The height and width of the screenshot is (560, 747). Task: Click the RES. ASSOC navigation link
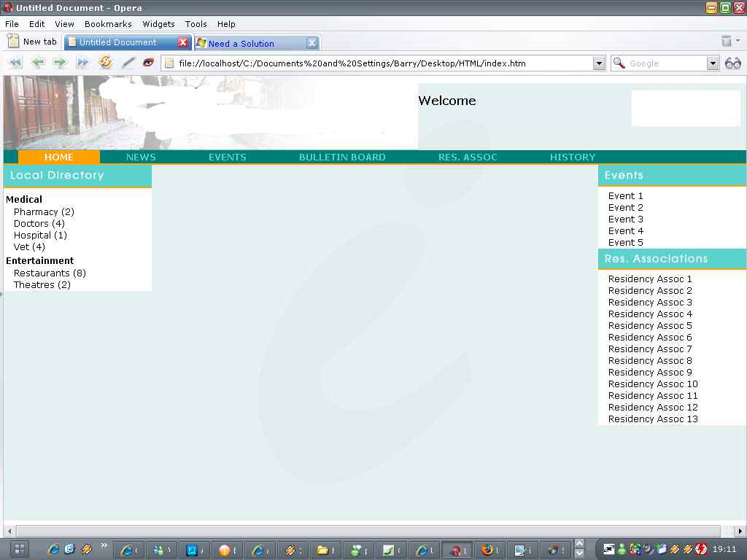(468, 157)
